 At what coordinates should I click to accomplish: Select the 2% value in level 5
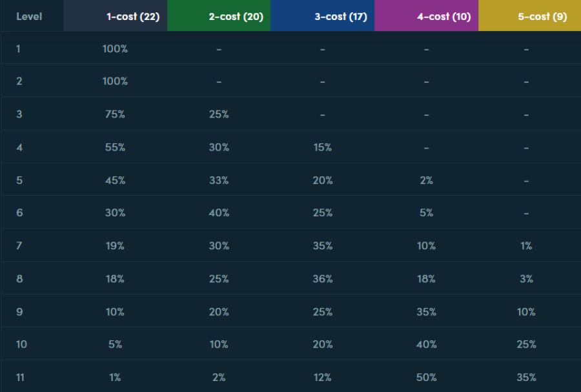pos(426,180)
